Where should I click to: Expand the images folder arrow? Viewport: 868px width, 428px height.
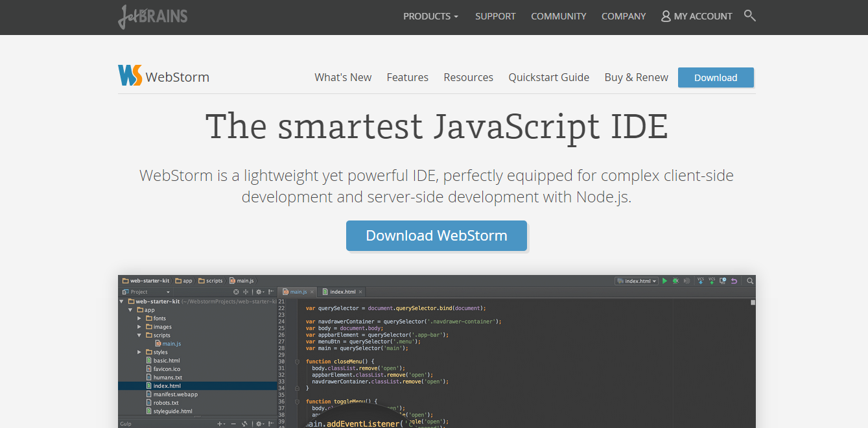pos(139,327)
